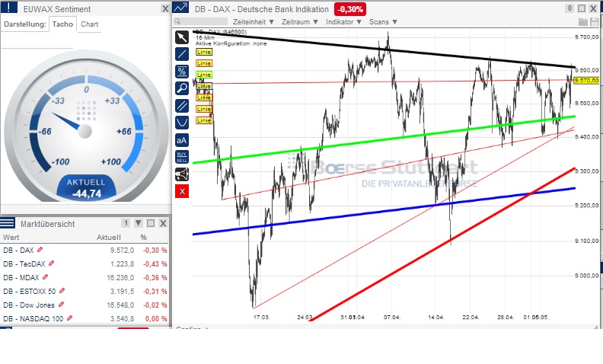Click the yellow 9.570,50 price marker
The width and height of the screenshot is (603, 364).
click(x=587, y=81)
